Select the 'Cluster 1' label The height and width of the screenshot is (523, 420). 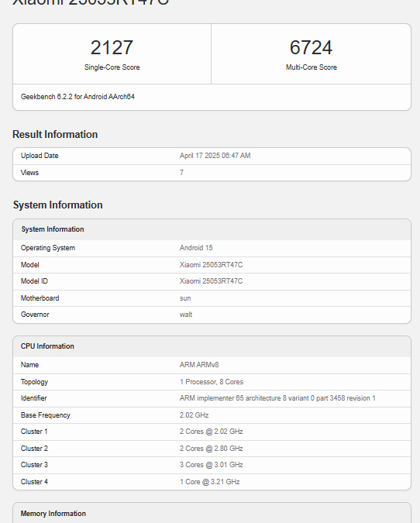tap(34, 432)
